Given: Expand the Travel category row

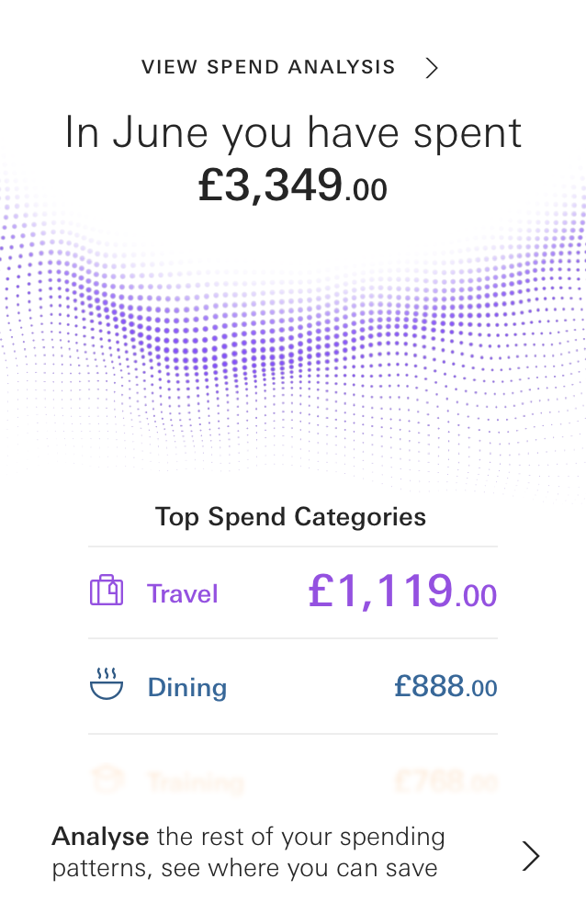Looking at the screenshot, I should coord(293,594).
